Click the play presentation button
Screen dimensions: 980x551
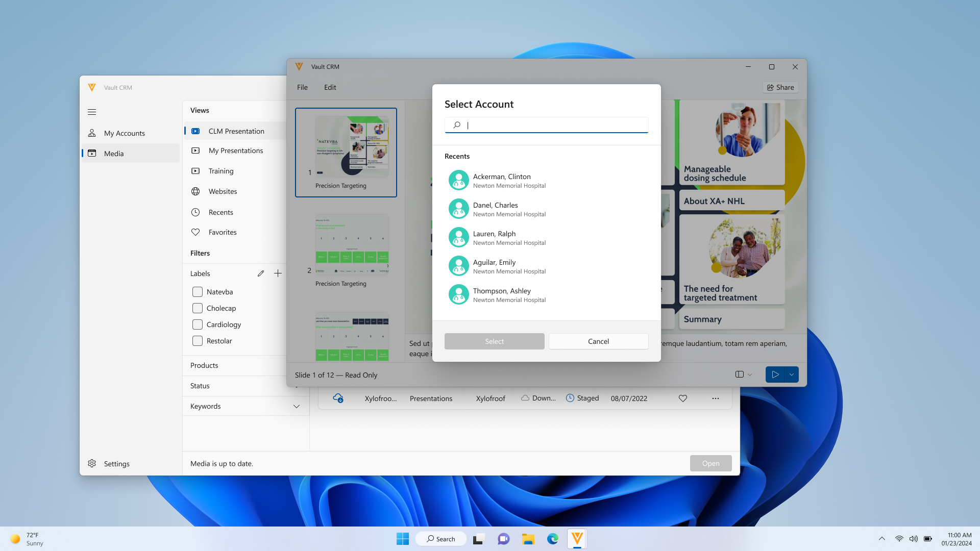[775, 374]
